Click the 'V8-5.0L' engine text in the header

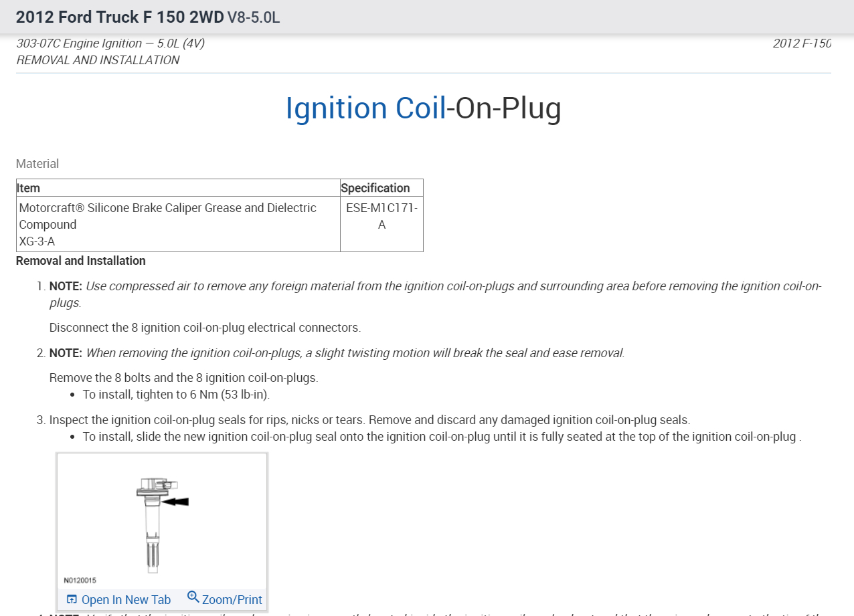253,17
